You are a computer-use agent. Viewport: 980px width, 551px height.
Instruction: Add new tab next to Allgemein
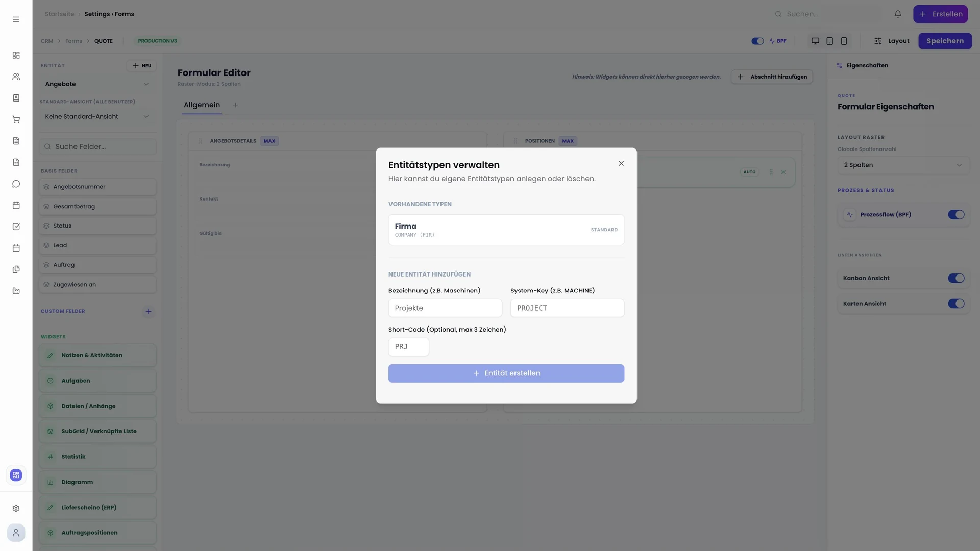[235, 105]
